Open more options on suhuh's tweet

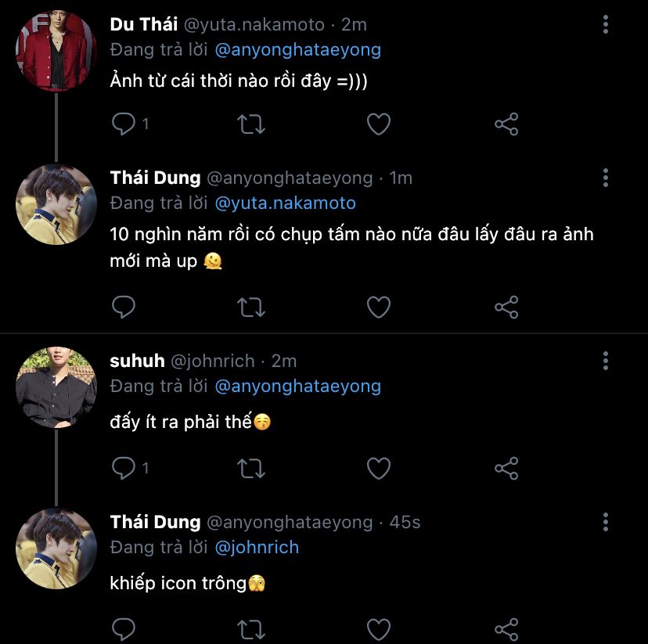tap(605, 361)
